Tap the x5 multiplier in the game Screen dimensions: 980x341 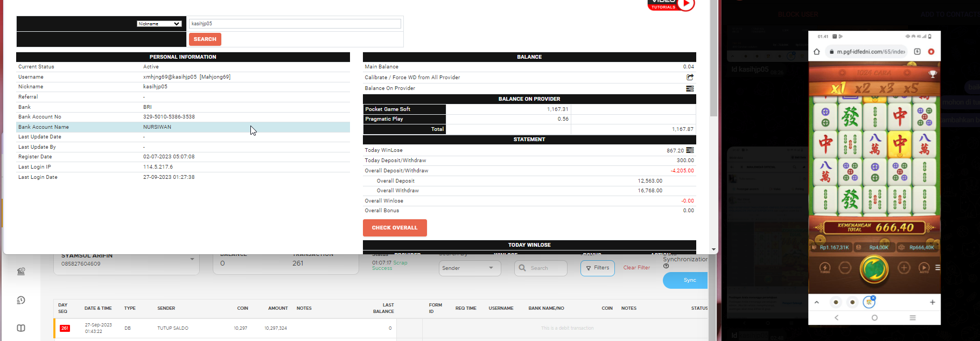(911, 88)
